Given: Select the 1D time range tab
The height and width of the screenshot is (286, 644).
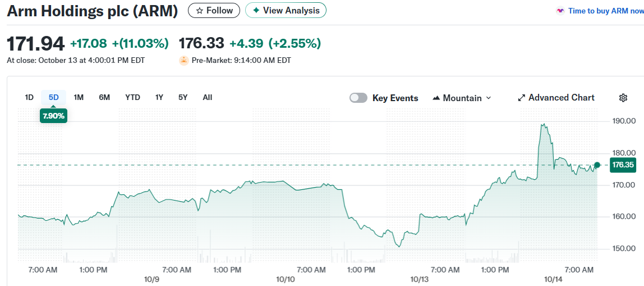Looking at the screenshot, I should pos(29,97).
